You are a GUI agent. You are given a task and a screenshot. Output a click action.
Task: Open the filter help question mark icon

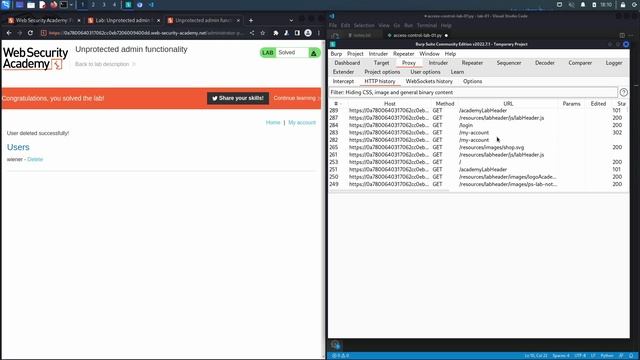(624, 93)
